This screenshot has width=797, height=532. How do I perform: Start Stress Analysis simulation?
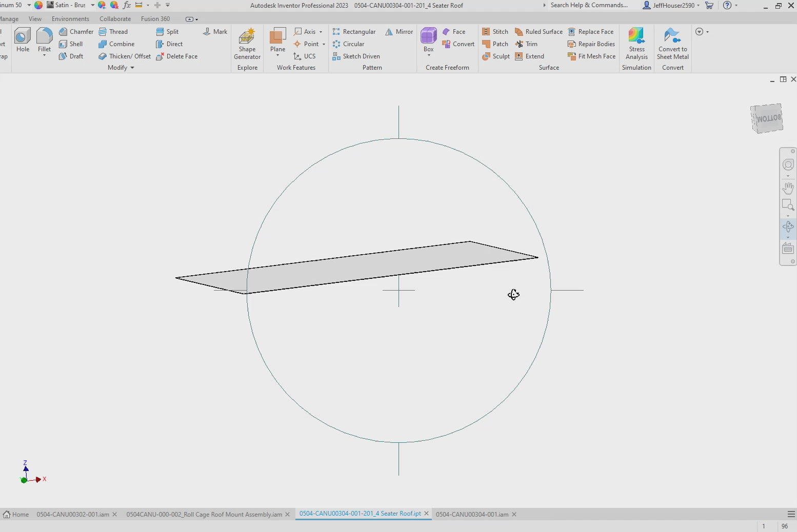636,44
